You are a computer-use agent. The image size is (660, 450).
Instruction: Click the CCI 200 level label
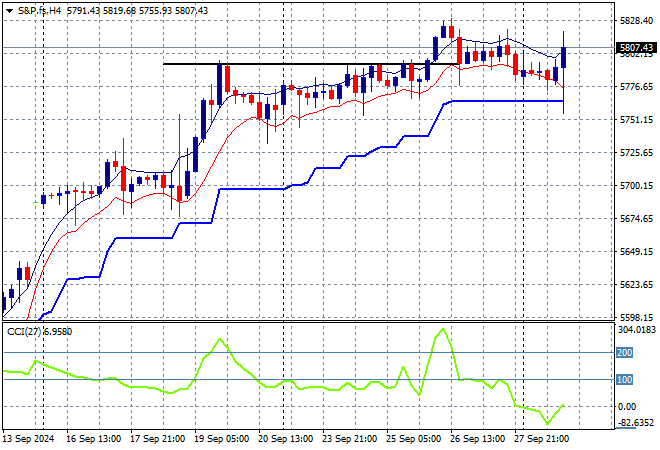tap(624, 352)
